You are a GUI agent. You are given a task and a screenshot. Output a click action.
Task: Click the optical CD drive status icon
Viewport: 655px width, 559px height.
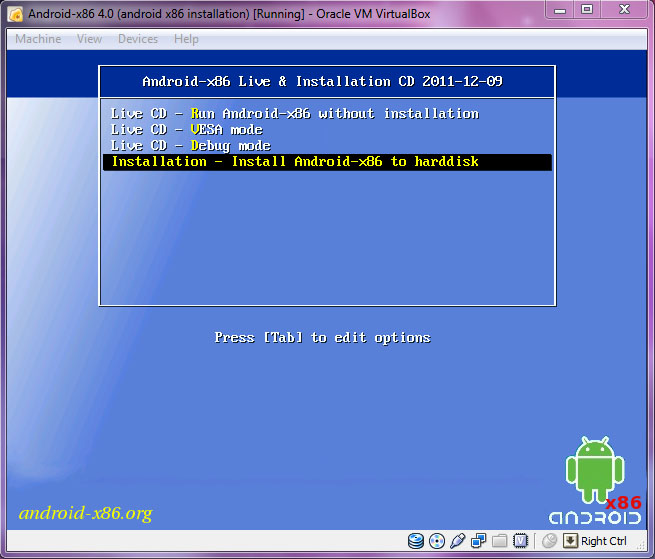(x=437, y=541)
